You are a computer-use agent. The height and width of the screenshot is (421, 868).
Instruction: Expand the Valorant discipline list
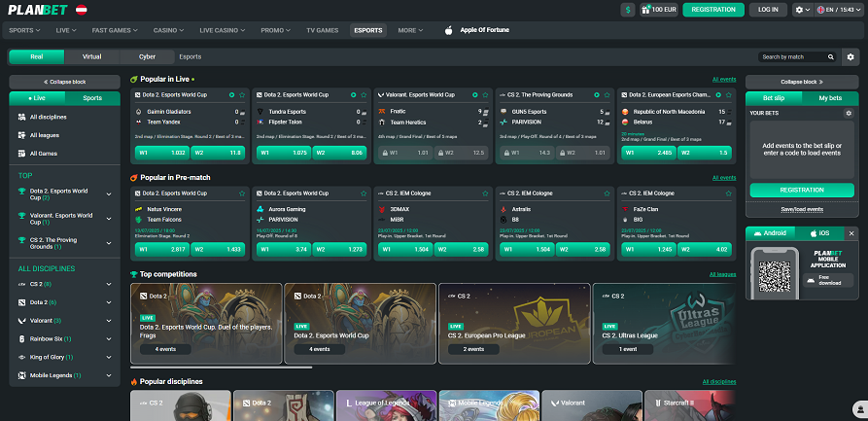click(109, 321)
